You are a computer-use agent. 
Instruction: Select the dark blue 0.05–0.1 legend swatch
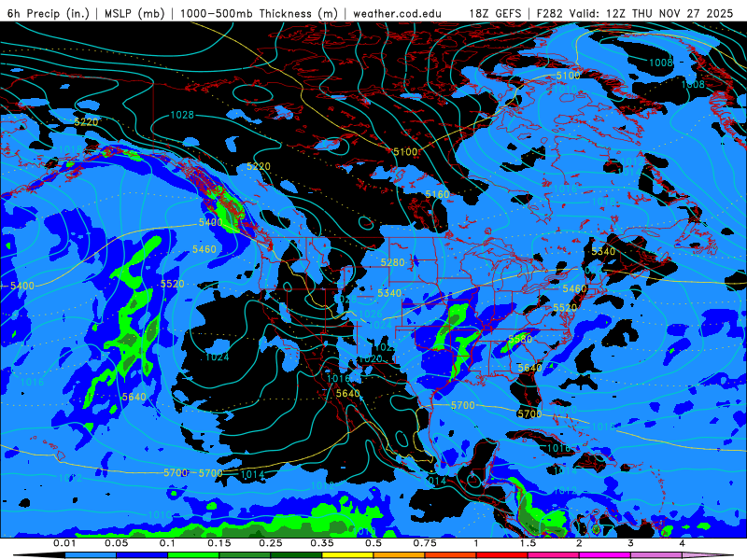[142, 555]
